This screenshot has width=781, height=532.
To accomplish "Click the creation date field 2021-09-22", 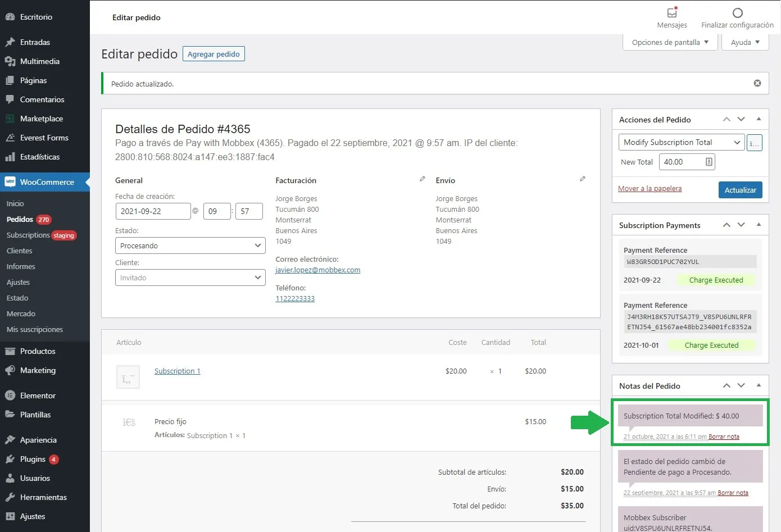I will click(x=153, y=211).
